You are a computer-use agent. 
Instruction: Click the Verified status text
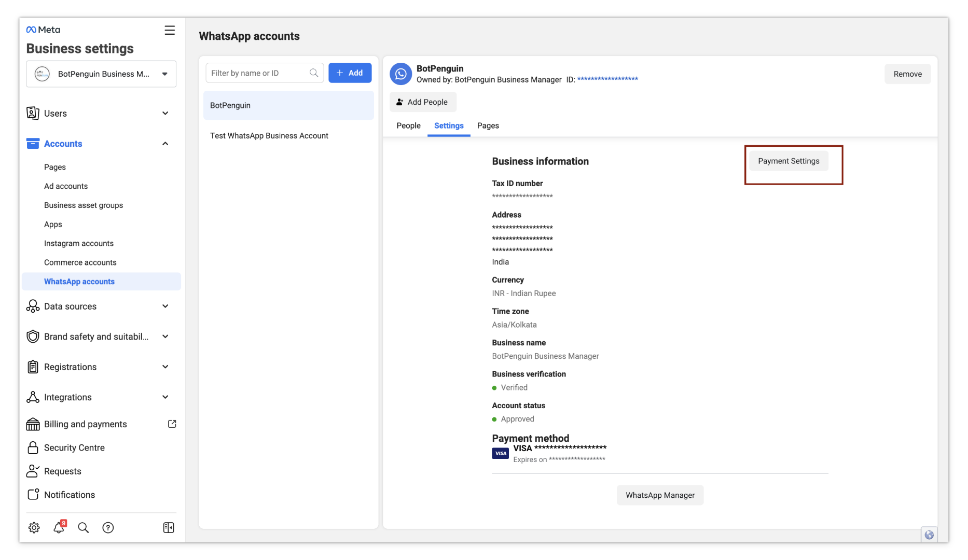coord(514,387)
